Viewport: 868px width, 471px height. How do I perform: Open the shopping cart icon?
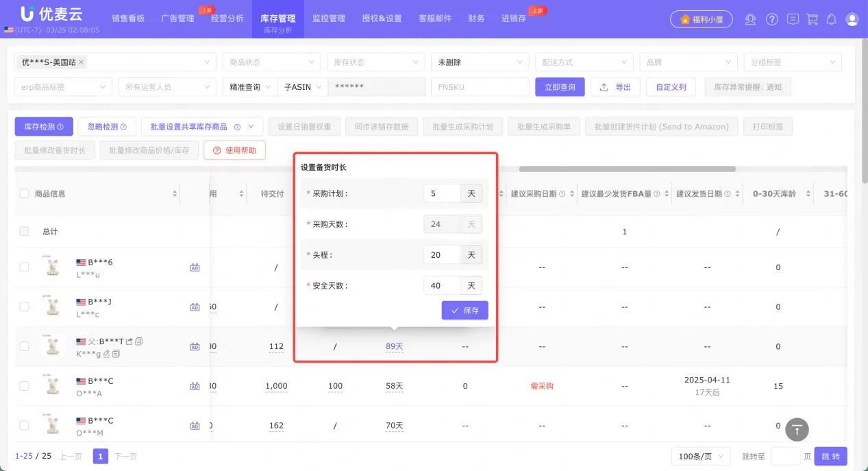pyautogui.click(x=812, y=19)
